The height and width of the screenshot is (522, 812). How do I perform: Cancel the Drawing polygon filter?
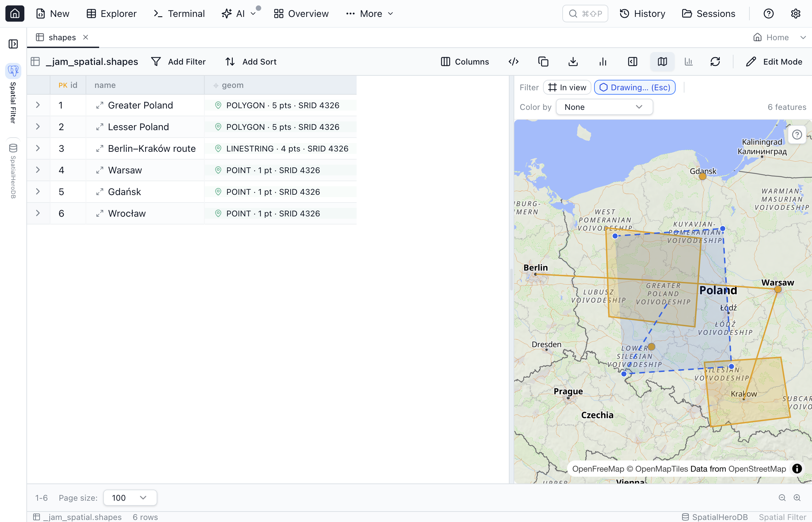[635, 88]
